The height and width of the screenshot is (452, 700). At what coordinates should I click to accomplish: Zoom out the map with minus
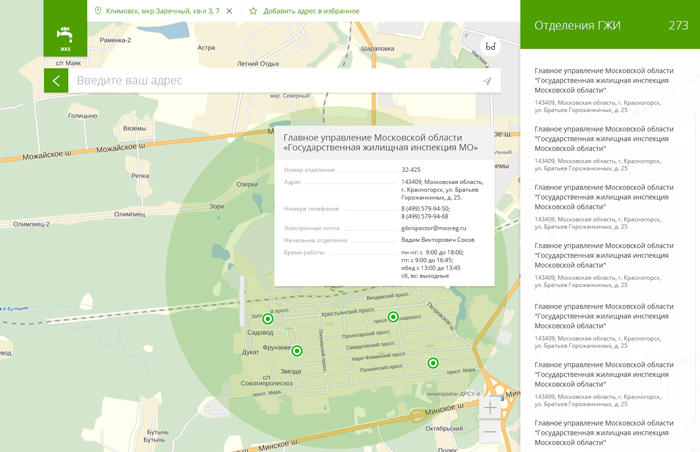(x=489, y=432)
